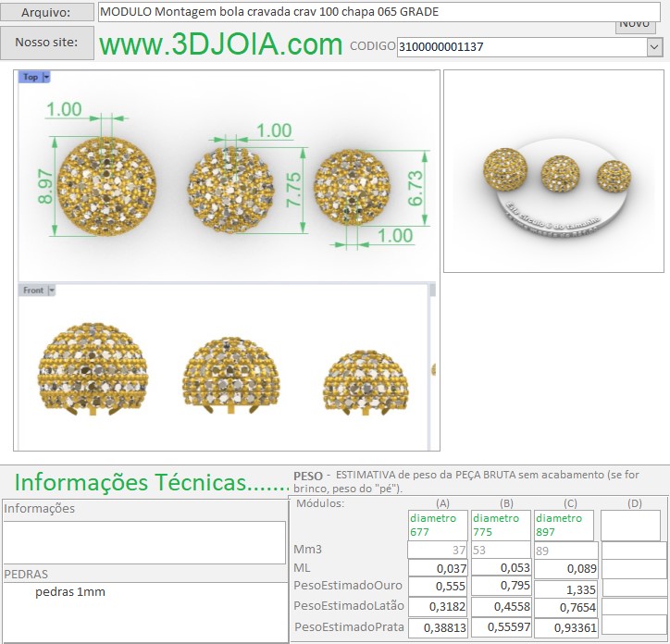Click the CODIGO field showing 3100000001137
This screenshot has width=670, height=644.
click(520, 46)
